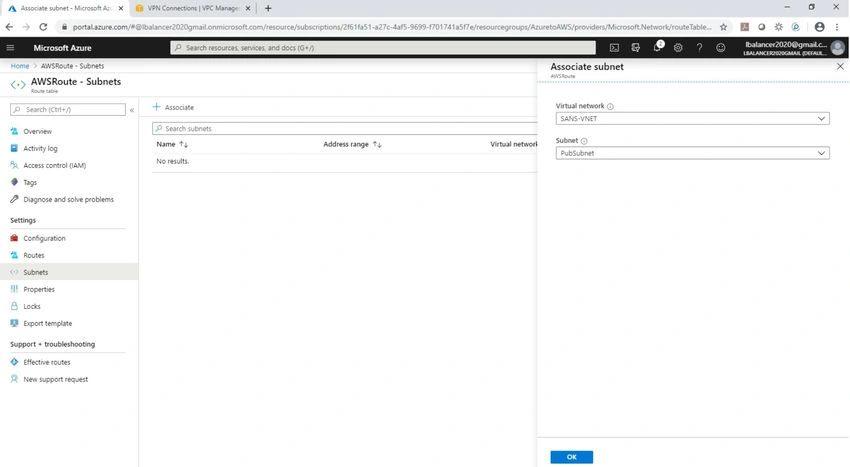Open the Subnets menu item

tap(69, 272)
